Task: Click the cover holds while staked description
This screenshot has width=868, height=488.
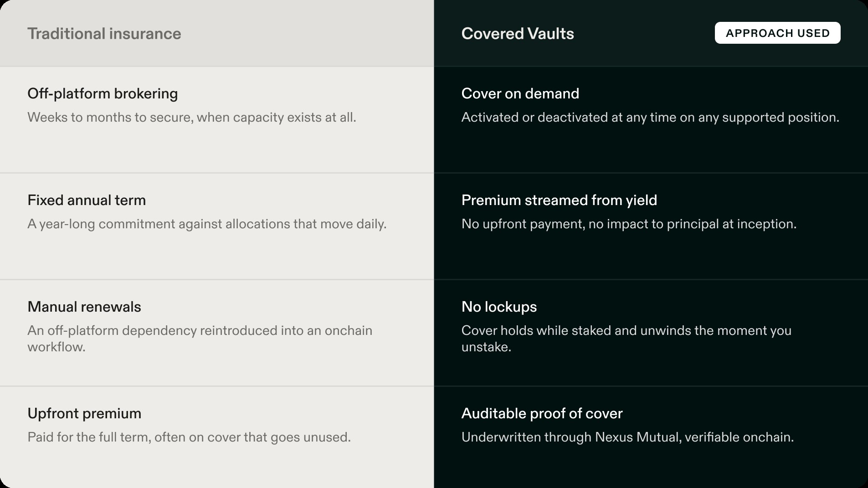Action: pos(627,339)
